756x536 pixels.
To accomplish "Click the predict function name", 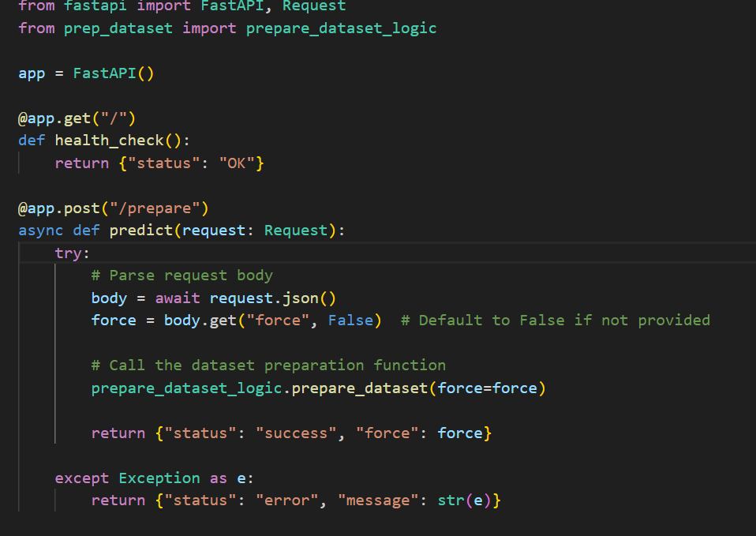I will [140, 231].
